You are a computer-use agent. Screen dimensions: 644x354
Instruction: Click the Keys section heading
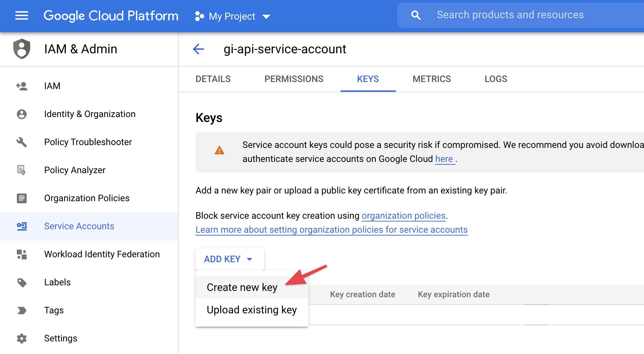pos(209,118)
